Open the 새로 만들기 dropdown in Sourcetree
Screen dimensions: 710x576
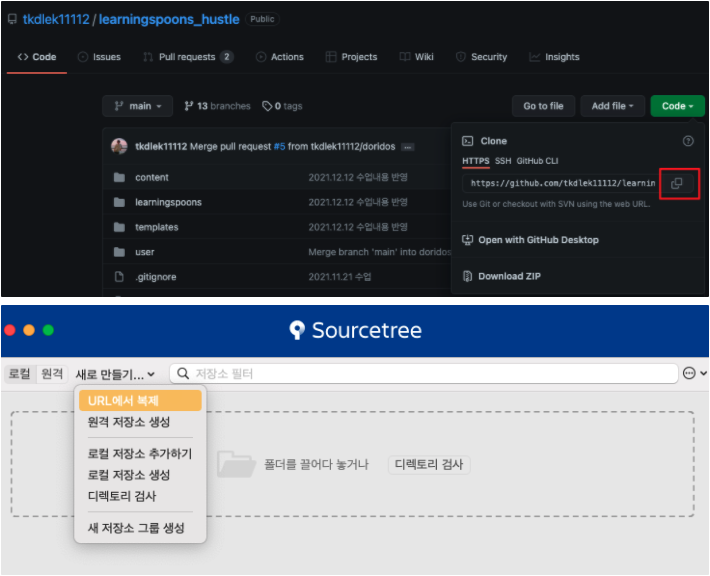click(x=115, y=374)
